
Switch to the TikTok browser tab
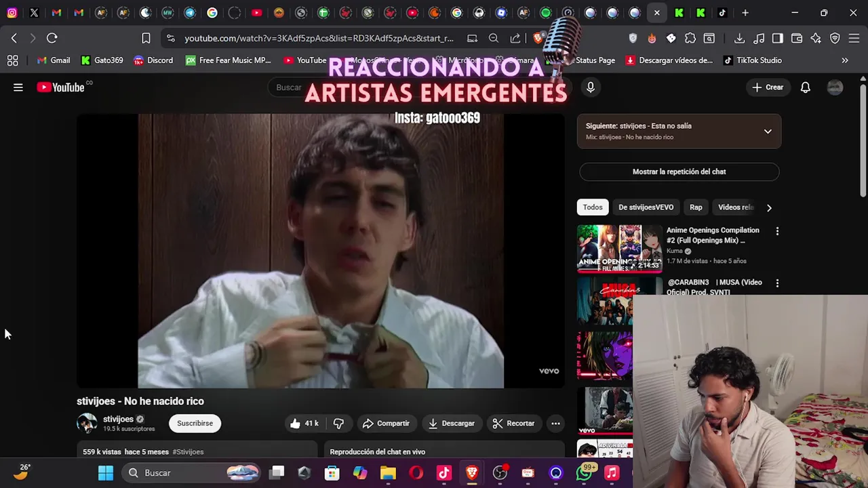723,12
